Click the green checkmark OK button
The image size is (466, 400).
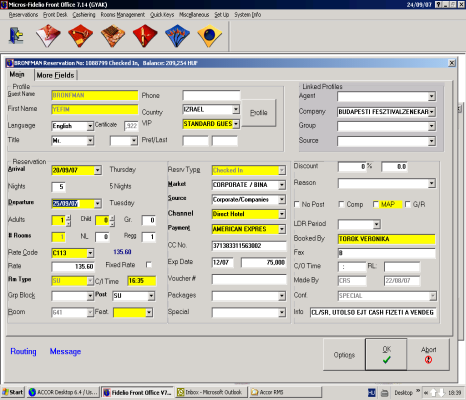point(386,354)
